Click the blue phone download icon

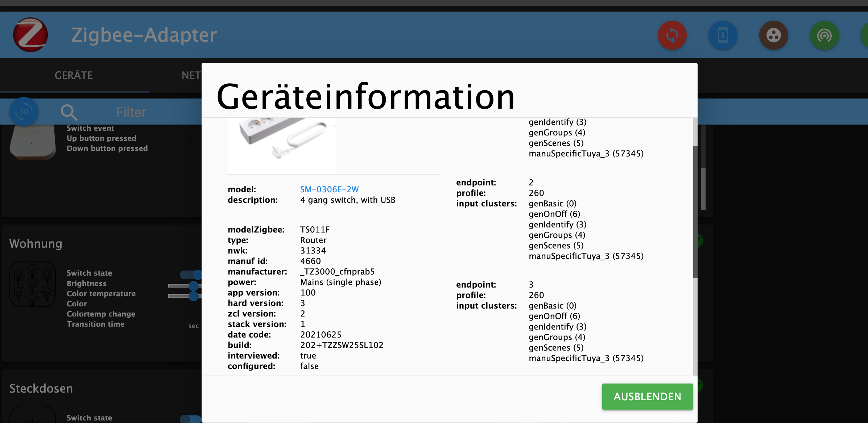coord(723,35)
